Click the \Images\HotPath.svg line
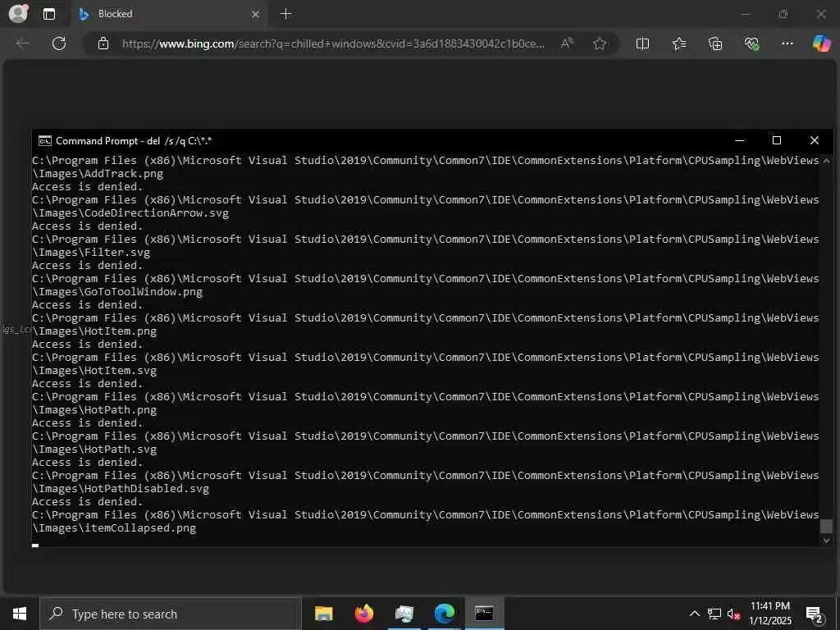The image size is (840, 630). 94,450
